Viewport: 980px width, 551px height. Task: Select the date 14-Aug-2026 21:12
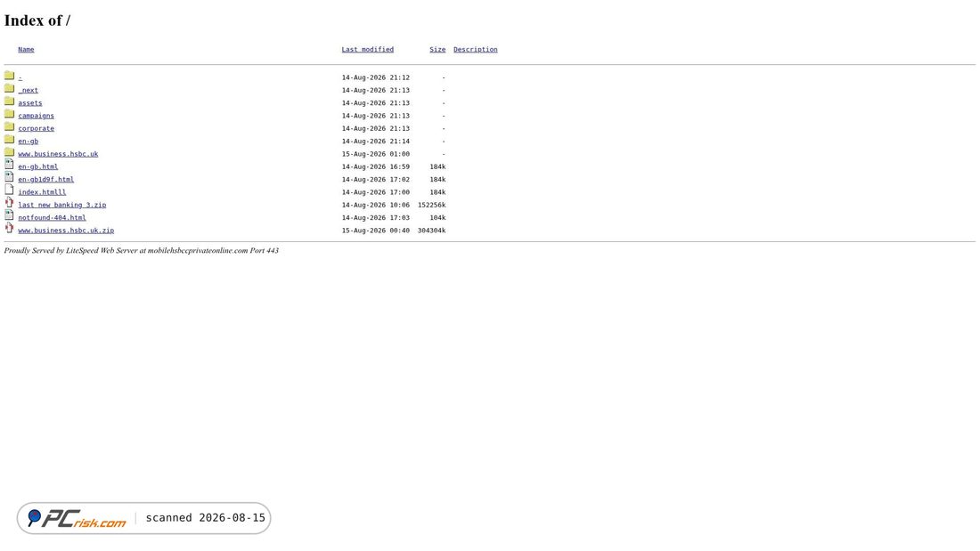pos(376,77)
